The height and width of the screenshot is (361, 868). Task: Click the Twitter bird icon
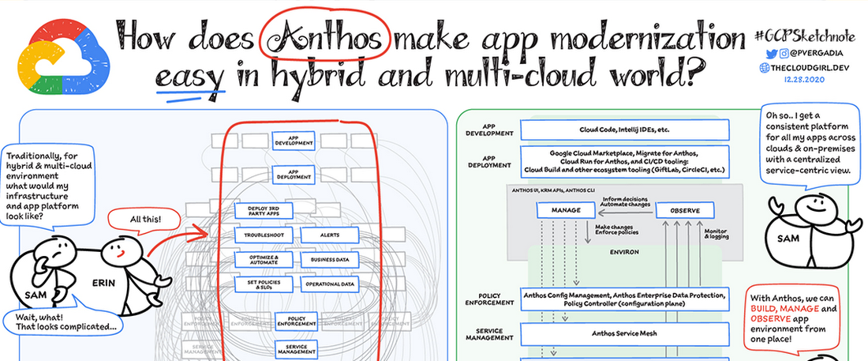771,54
